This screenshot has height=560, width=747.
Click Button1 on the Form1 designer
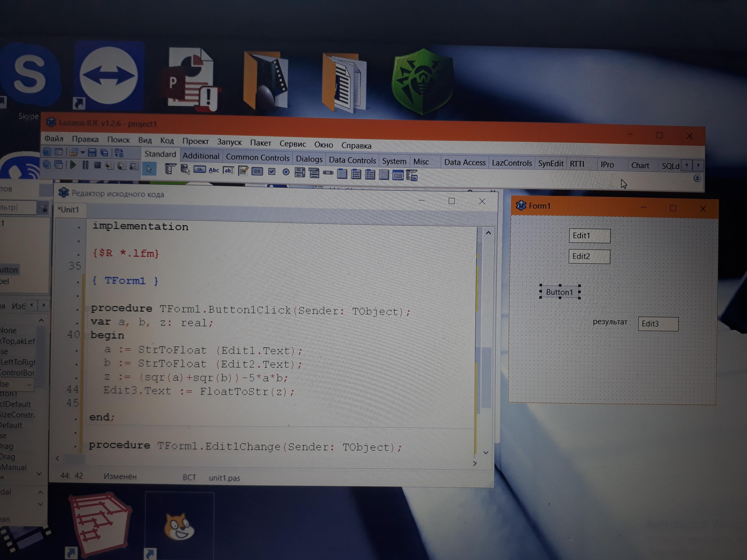click(560, 292)
